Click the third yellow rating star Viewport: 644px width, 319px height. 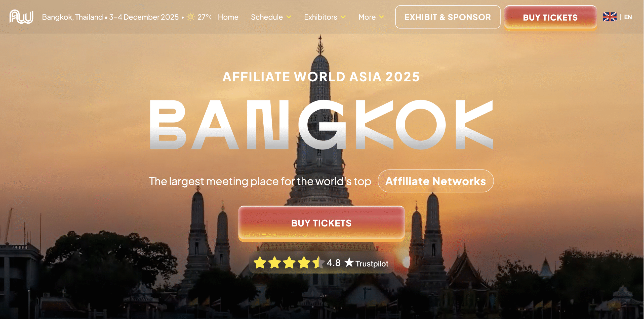click(x=289, y=263)
